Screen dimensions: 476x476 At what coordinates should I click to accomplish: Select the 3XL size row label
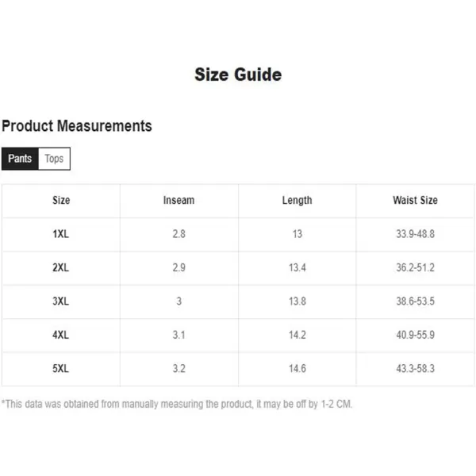[x=61, y=301]
